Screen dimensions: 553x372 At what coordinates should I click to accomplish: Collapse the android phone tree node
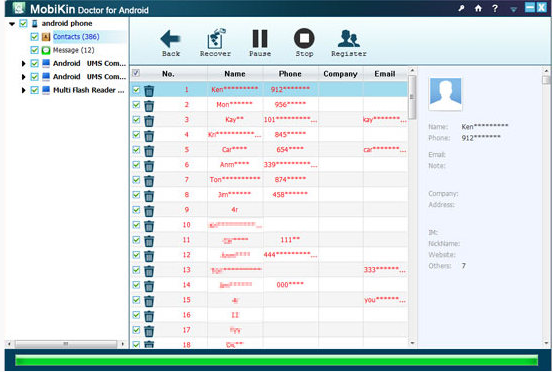(12, 24)
